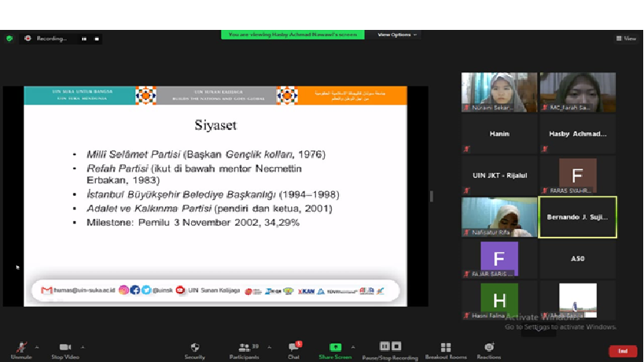Select the purple FAJAR SARIS participant tile
Screen dimensions: 644x362
tap(499, 259)
